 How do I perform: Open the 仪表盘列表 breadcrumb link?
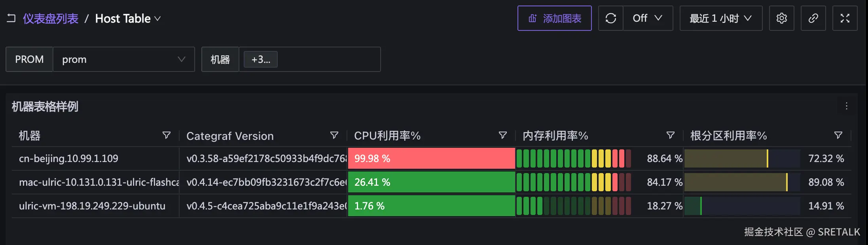tap(51, 19)
